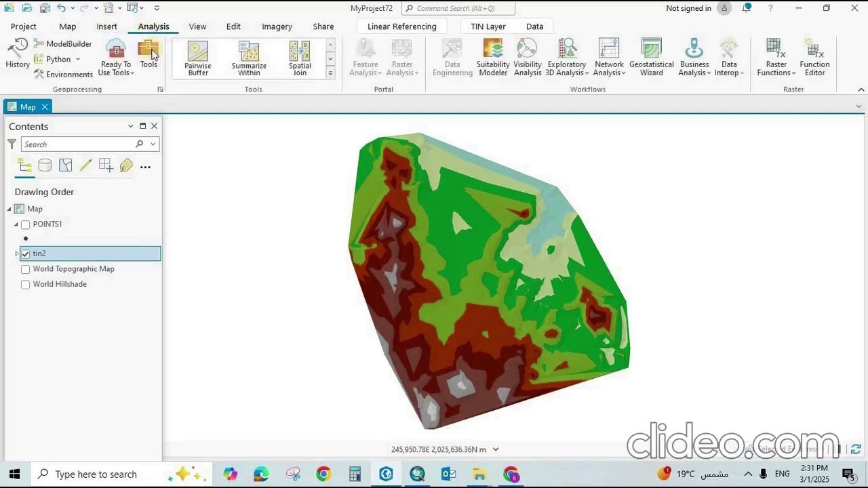Image resolution: width=868 pixels, height=488 pixels.
Task: Select List By Drawing Order view
Action: pyautogui.click(x=24, y=165)
